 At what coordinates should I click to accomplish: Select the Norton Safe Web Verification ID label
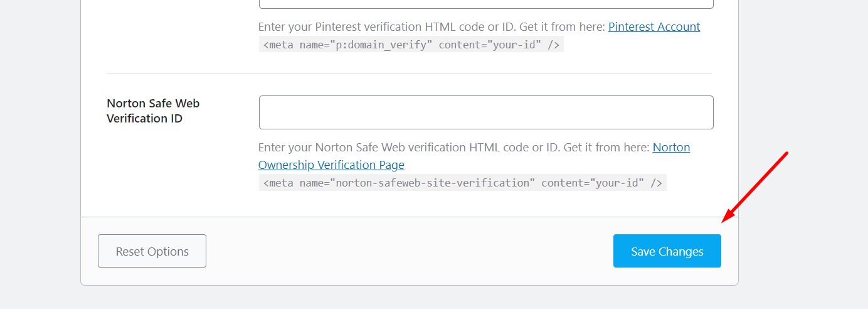(153, 111)
